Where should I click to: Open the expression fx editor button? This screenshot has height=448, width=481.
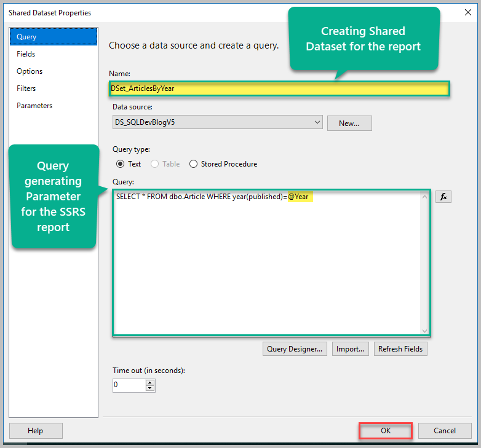[x=443, y=197]
